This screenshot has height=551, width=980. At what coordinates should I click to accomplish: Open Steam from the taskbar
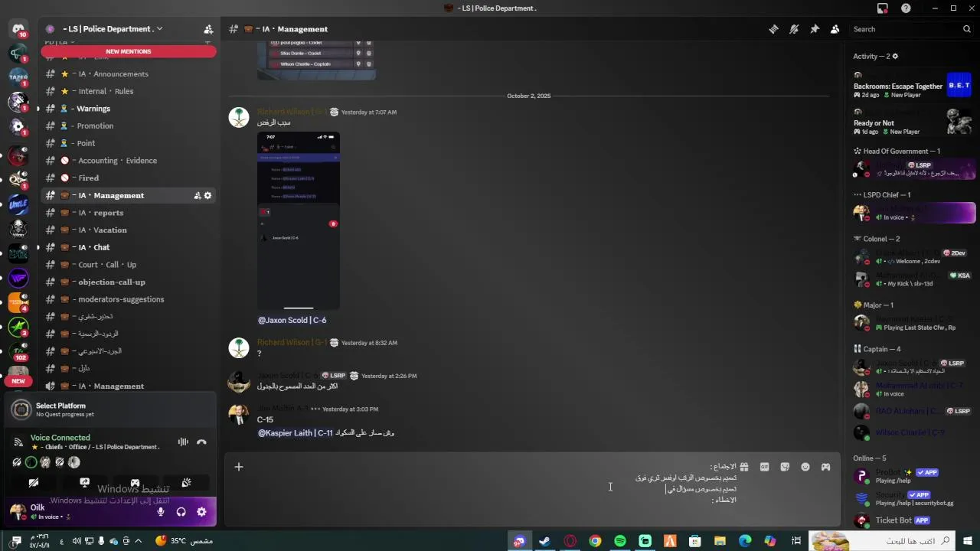coord(544,541)
